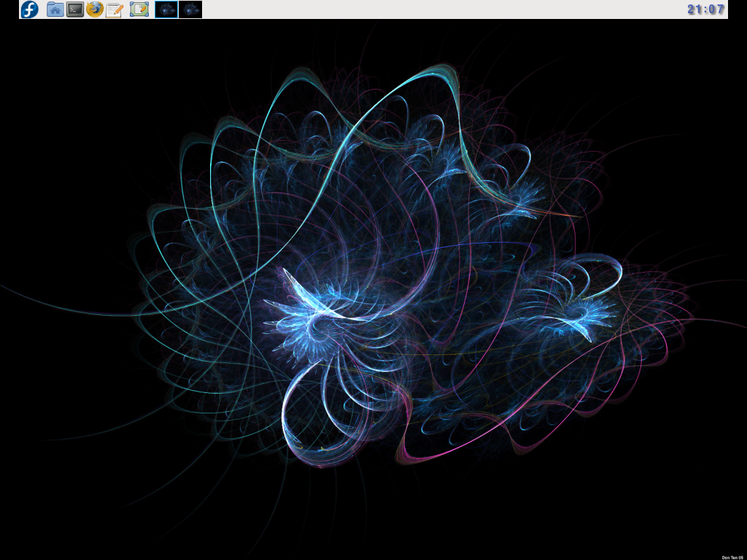
Task: Click the home folder with house emblem
Action: coord(54,9)
